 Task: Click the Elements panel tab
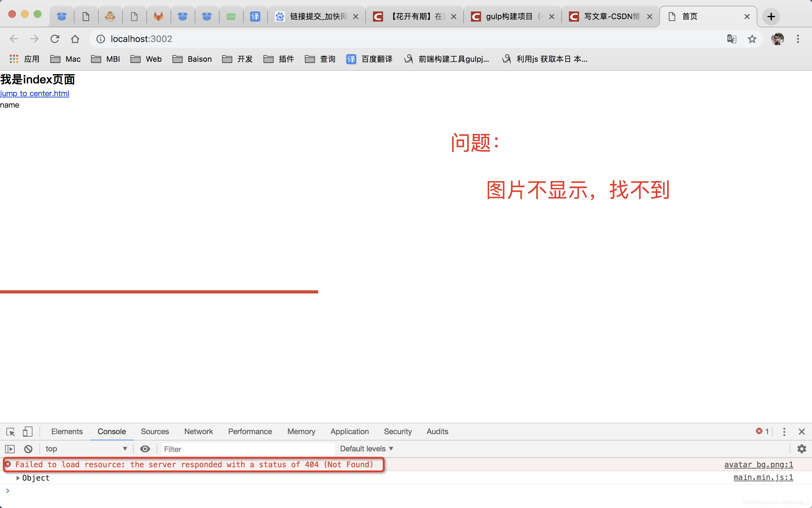(67, 431)
